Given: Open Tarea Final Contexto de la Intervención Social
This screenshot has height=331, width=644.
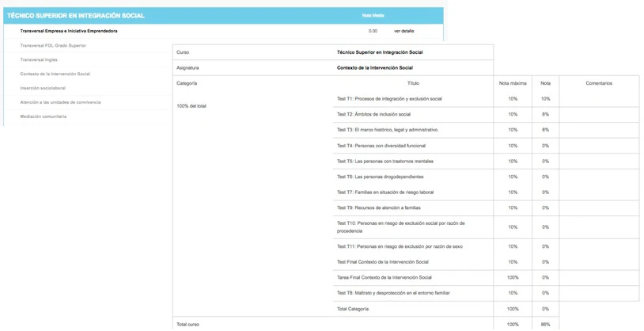Looking at the screenshot, I should click(x=384, y=277).
